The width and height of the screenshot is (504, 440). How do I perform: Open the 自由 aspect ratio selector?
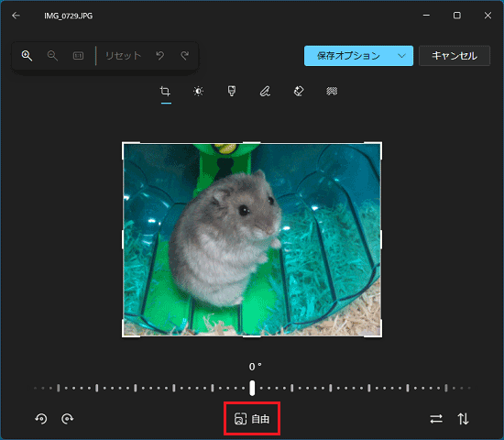coord(252,419)
